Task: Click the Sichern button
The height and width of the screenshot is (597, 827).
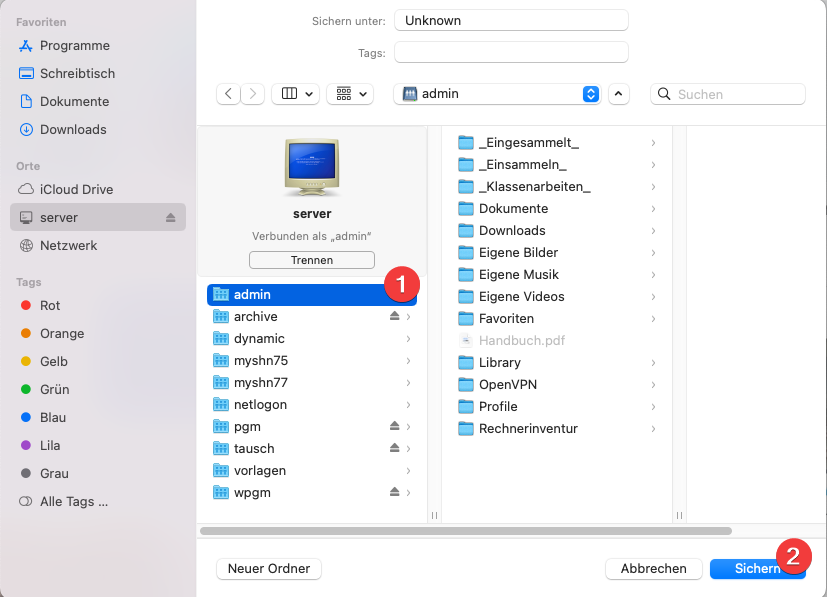Action: point(757,569)
